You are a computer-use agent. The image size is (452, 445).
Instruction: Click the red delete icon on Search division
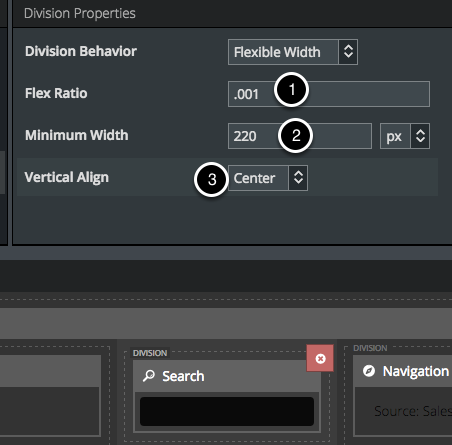pyautogui.click(x=320, y=358)
